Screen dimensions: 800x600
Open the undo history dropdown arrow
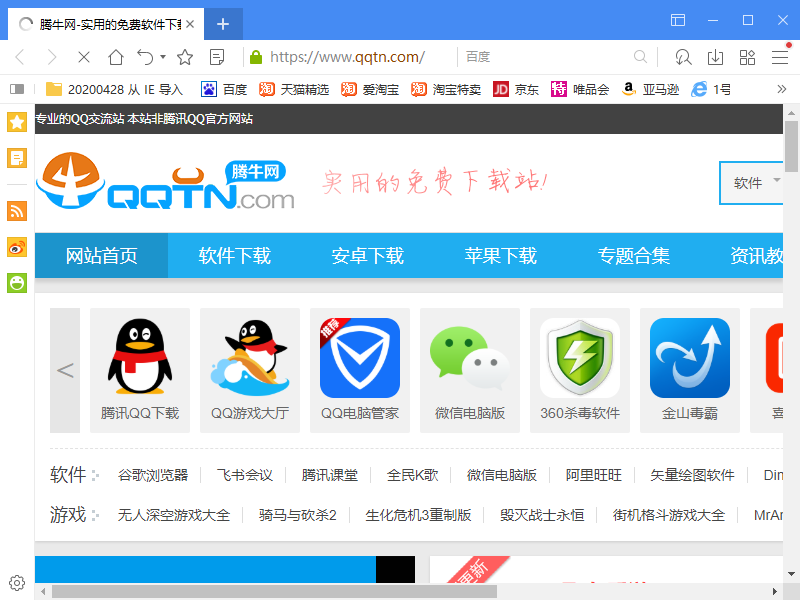[x=163, y=57]
